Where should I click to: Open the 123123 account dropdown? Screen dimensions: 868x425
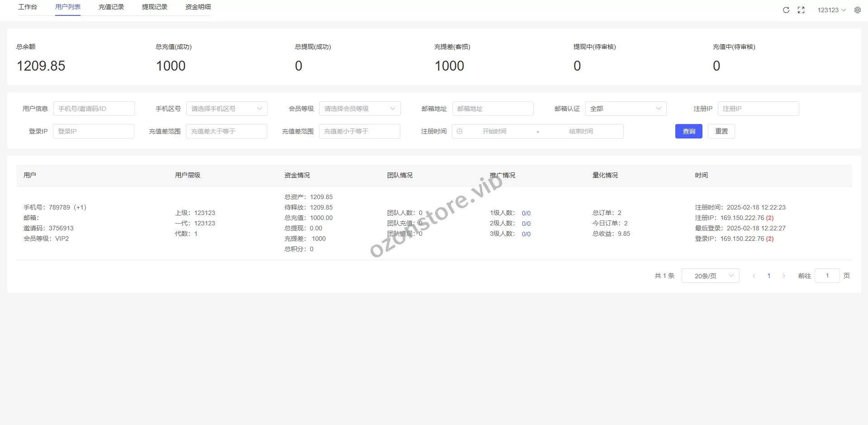[x=831, y=10]
